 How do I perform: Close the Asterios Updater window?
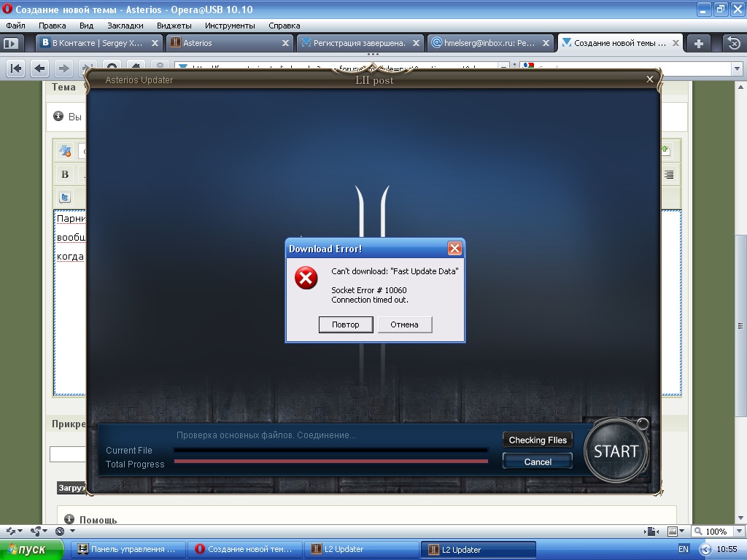tap(649, 79)
